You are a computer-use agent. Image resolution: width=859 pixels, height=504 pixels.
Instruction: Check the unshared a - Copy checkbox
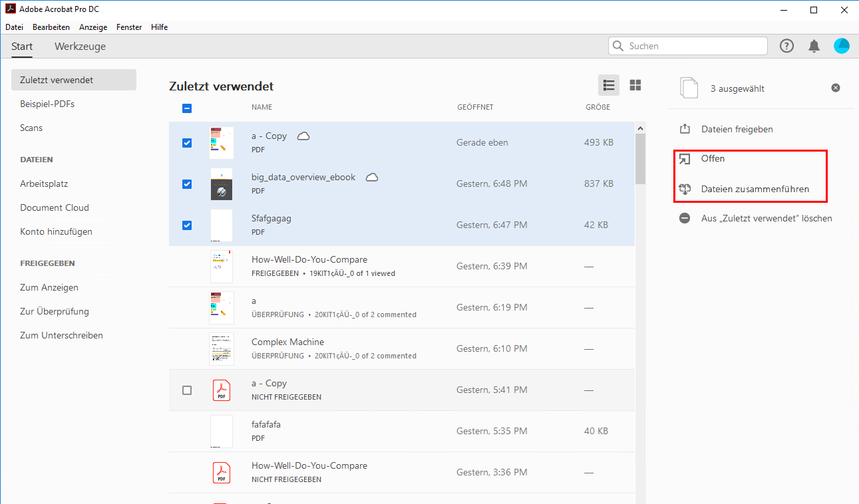pyautogui.click(x=187, y=390)
